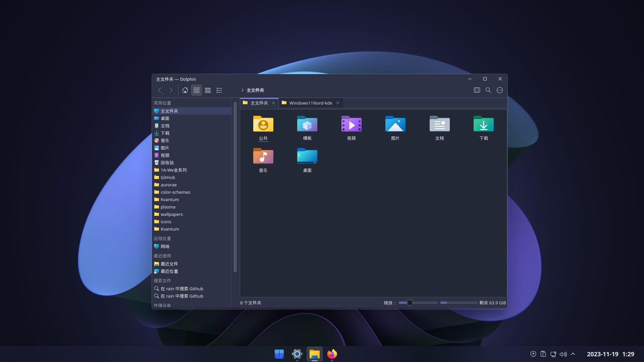Toggle the 网络 remote location entry
644x362 pixels.
coord(164,246)
